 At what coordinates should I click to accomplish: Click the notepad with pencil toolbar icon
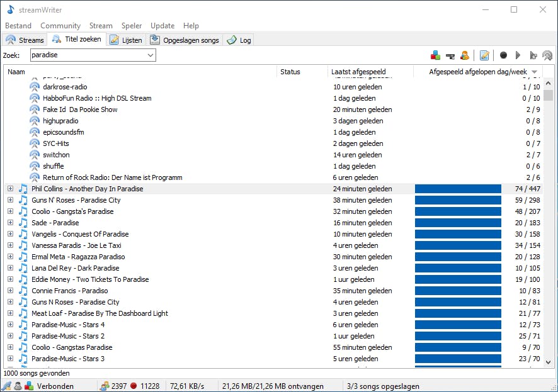tap(484, 55)
